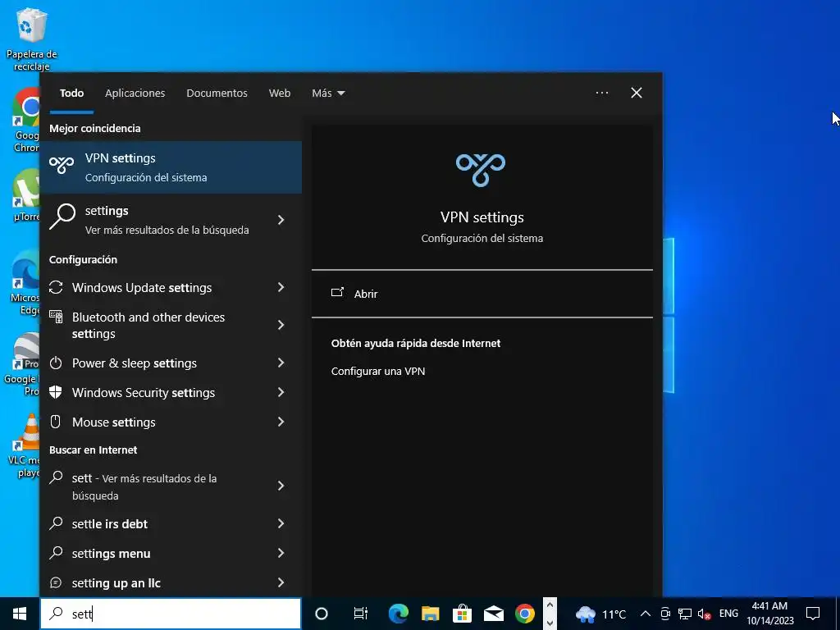Viewport: 840px width, 630px height.
Task: Click the magnifier icon beside settings result
Action: tap(62, 217)
